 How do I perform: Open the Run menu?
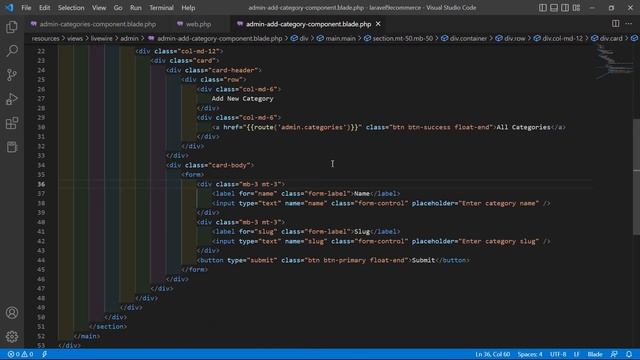click(x=136, y=8)
